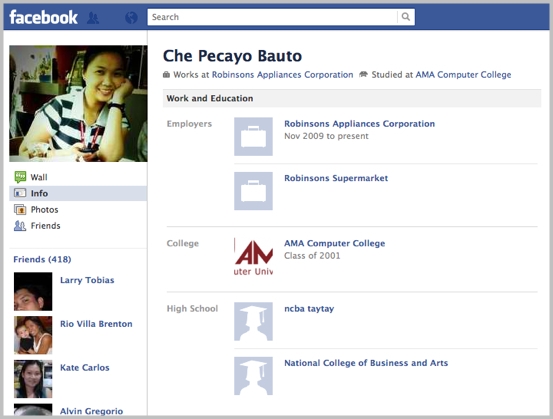Click the AMA Computer College logo
This screenshot has height=419, width=553.
[253, 256]
